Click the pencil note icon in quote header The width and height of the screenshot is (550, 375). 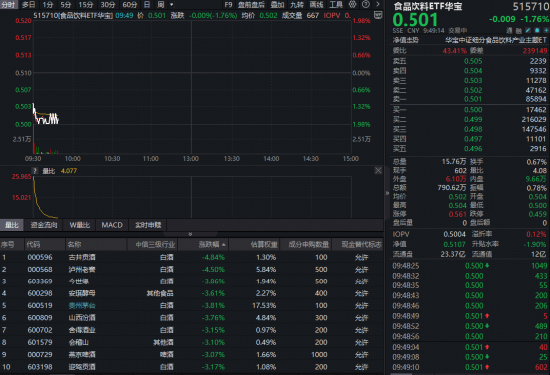click(528, 31)
